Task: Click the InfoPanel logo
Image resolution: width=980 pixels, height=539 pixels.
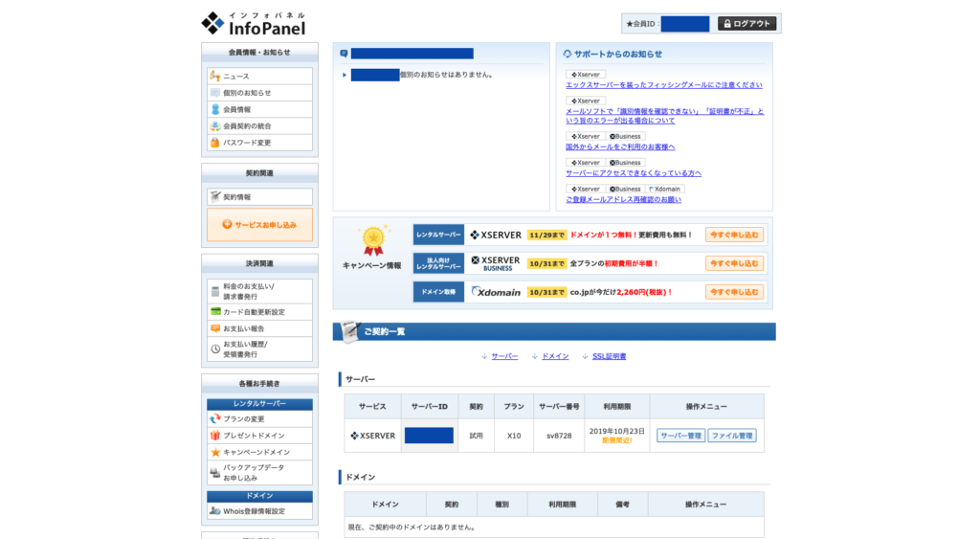Action: pos(253,23)
